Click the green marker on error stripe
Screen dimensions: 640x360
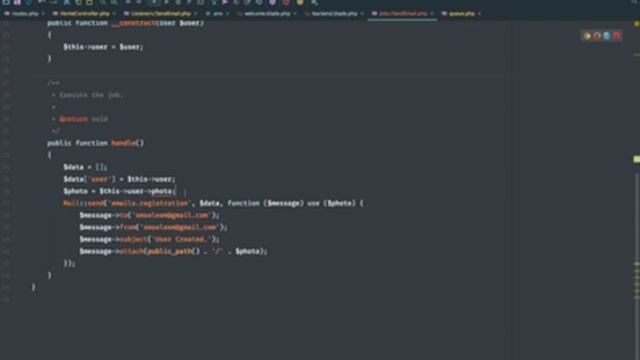[x=637, y=159]
